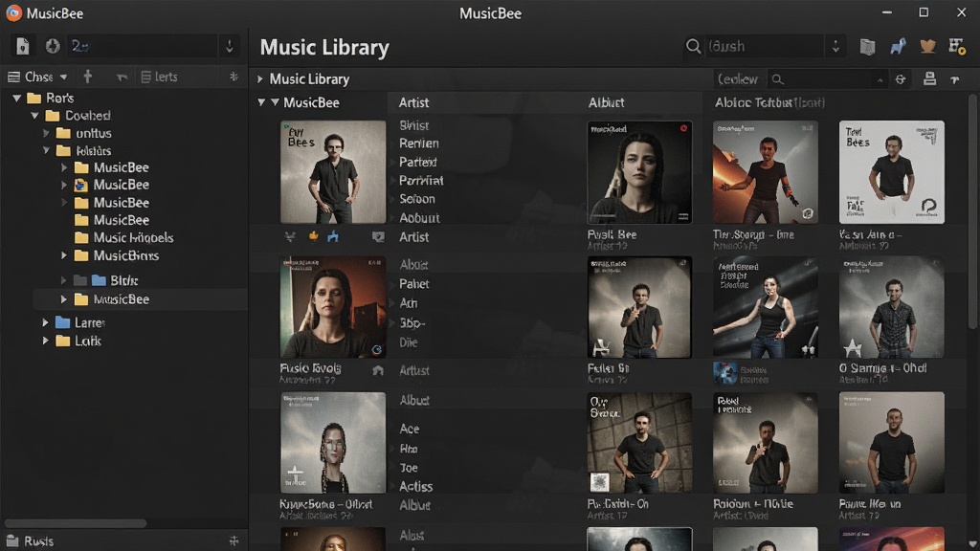Click the blue animal icon in header
Image resolution: width=980 pixels, height=551 pixels.
(898, 46)
